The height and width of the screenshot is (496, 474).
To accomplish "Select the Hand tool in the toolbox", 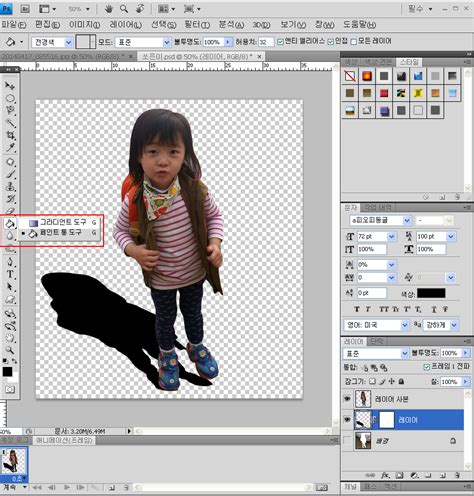I will [x=10, y=338].
